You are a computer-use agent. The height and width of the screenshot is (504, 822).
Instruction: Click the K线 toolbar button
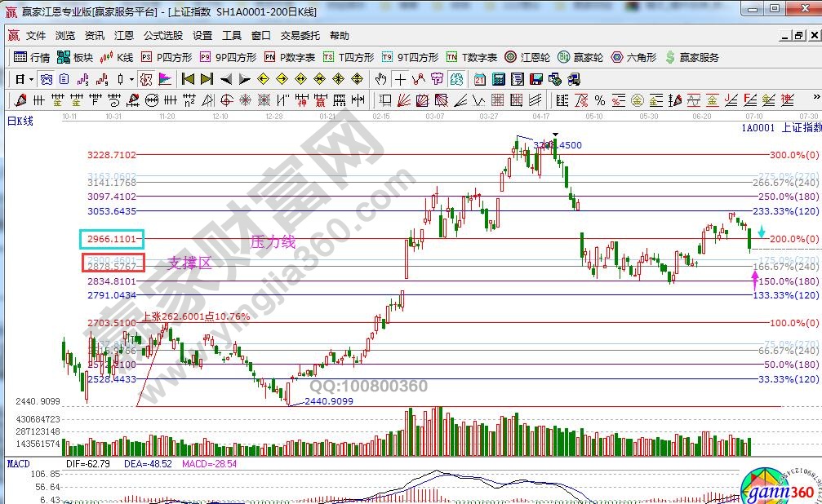pyautogui.click(x=117, y=57)
